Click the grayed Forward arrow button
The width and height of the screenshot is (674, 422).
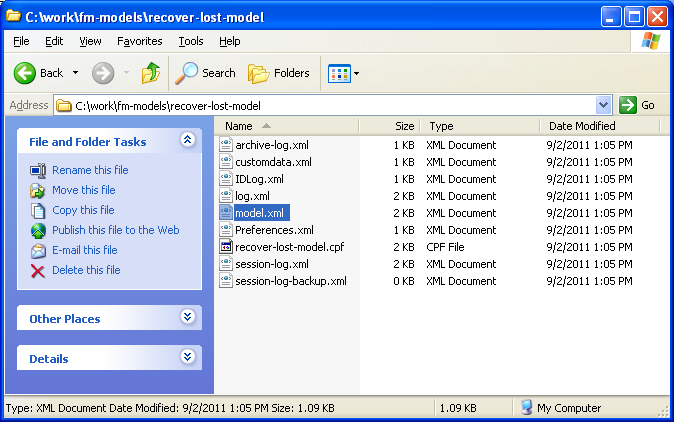(x=103, y=73)
